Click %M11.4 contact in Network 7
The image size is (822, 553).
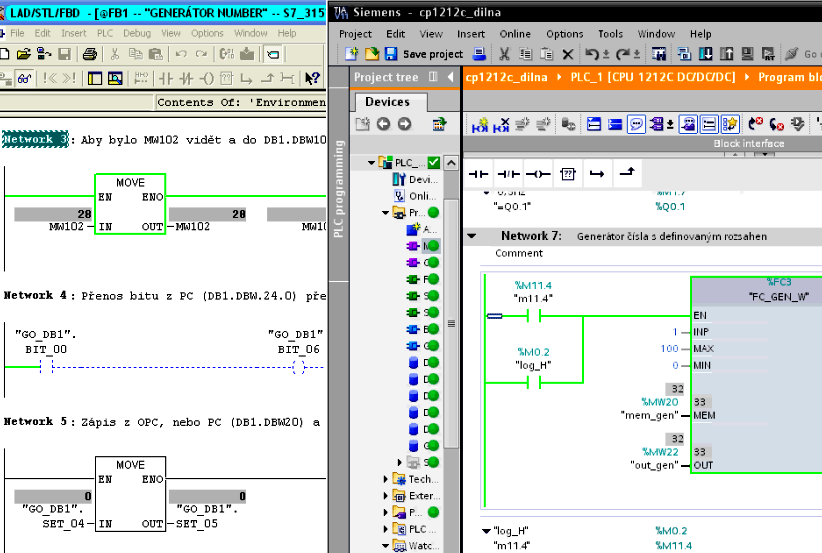click(534, 316)
